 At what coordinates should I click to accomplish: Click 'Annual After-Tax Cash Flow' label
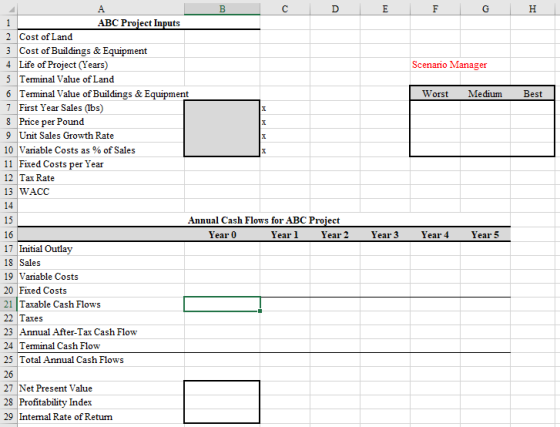point(78,332)
